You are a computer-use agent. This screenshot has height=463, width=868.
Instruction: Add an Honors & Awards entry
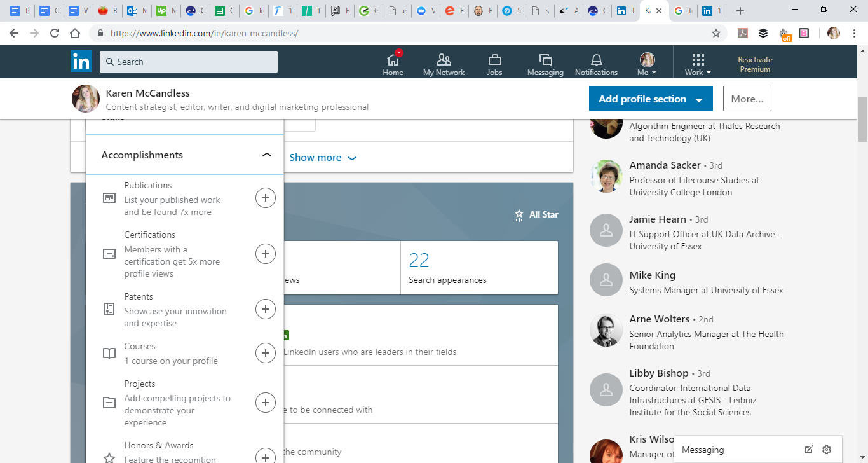click(x=266, y=456)
